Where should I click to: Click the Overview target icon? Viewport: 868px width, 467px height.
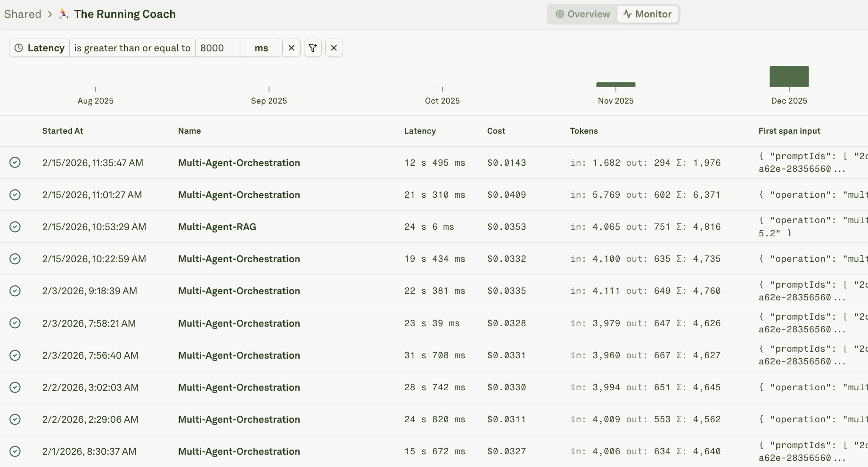(x=560, y=14)
